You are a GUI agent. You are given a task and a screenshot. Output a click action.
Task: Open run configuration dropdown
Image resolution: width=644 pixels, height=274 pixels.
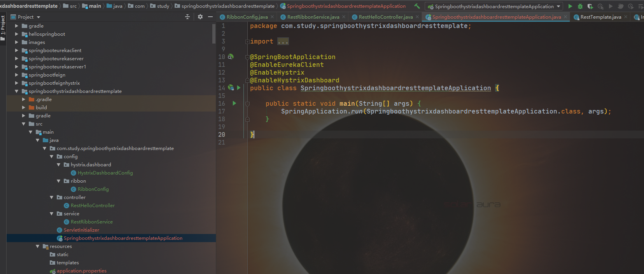pyautogui.click(x=494, y=6)
